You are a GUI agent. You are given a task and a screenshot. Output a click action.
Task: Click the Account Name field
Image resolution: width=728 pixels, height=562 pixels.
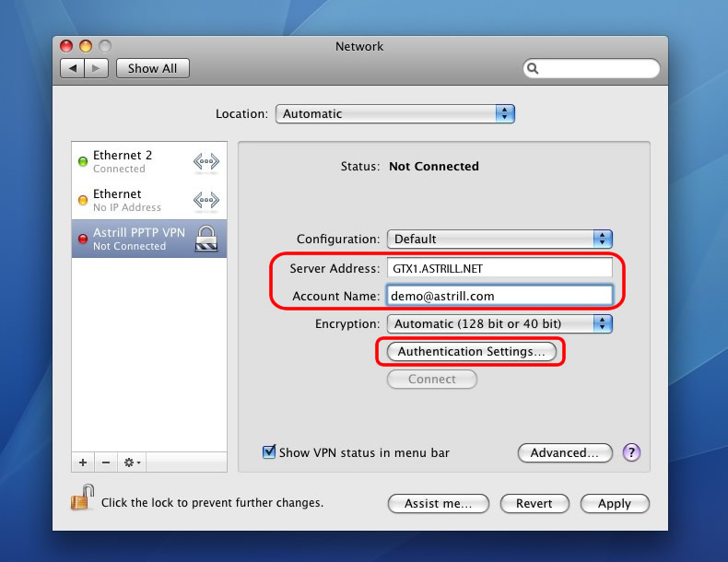tap(499, 296)
